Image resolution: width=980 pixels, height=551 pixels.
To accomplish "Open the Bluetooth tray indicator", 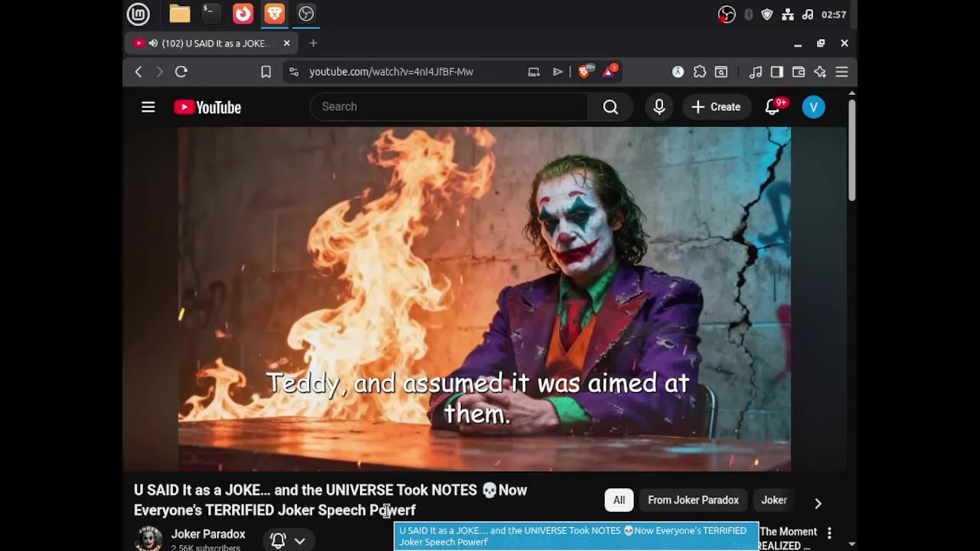I will click(x=748, y=15).
